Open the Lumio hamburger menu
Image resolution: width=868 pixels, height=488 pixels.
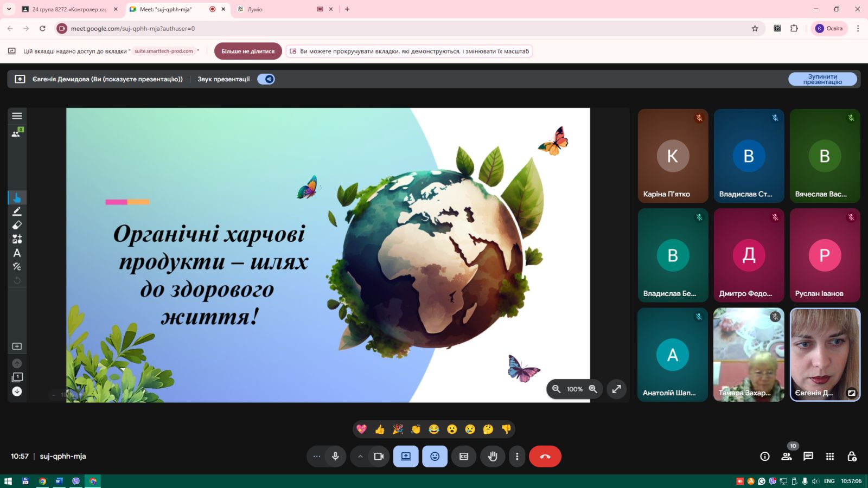point(17,116)
